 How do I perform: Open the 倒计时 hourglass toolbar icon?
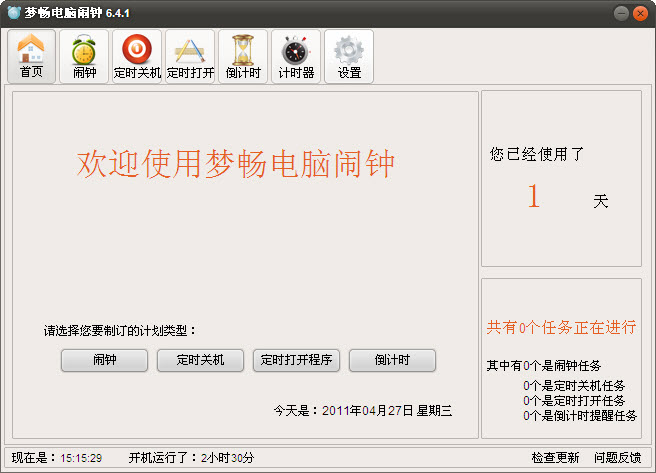(x=243, y=56)
